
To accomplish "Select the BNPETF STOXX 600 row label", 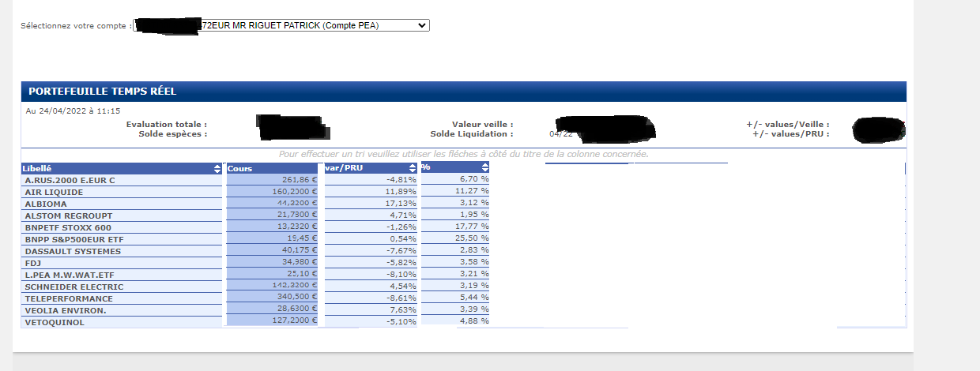I will [68, 227].
